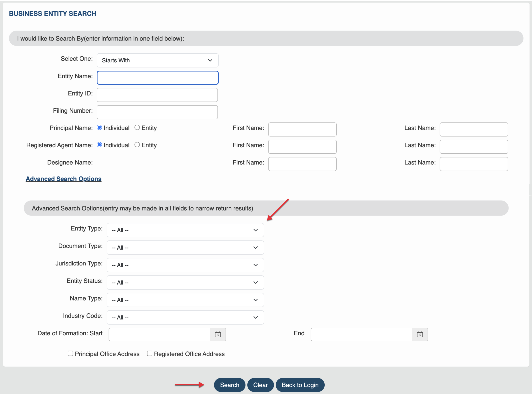This screenshot has width=532, height=394.
Task: Open the Industry Code dropdown
Action: pos(185,318)
